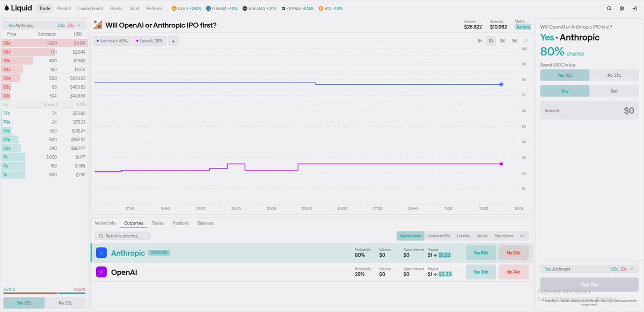The width and height of the screenshot is (644, 312).
Task: Click No 74¢ in OpenAI row
Action: pos(513,272)
